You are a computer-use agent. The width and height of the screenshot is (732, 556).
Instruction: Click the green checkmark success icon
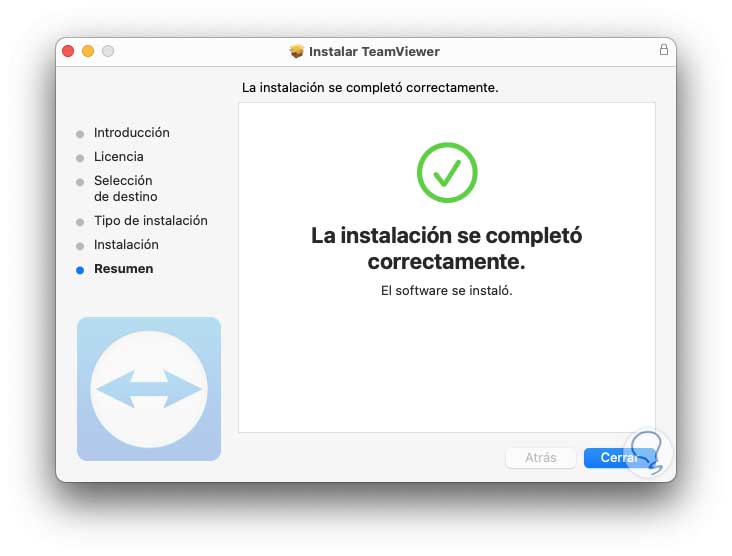(x=447, y=172)
